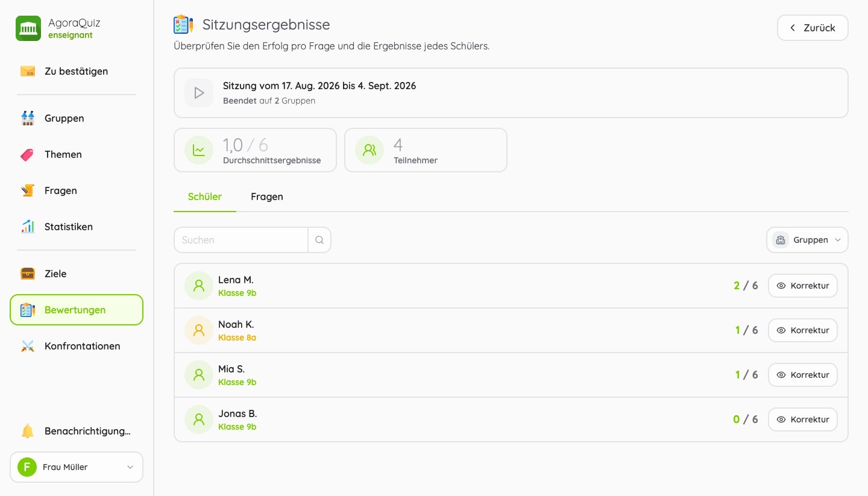Open the Benachrichtigungen sidebar link

(x=77, y=431)
